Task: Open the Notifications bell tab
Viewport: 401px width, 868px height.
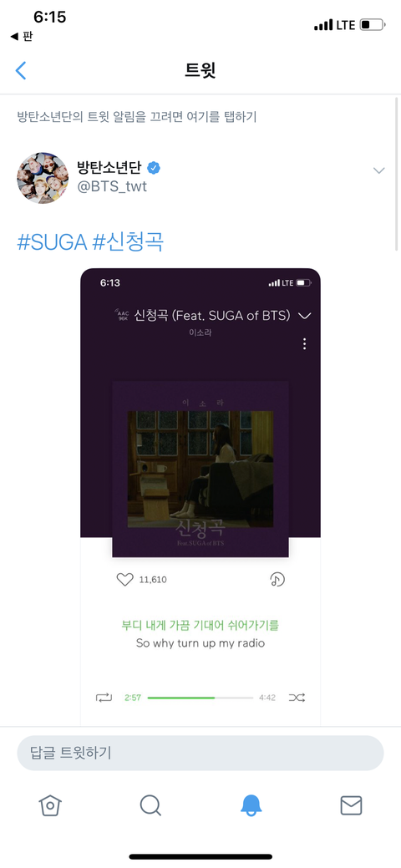Action: (x=251, y=805)
